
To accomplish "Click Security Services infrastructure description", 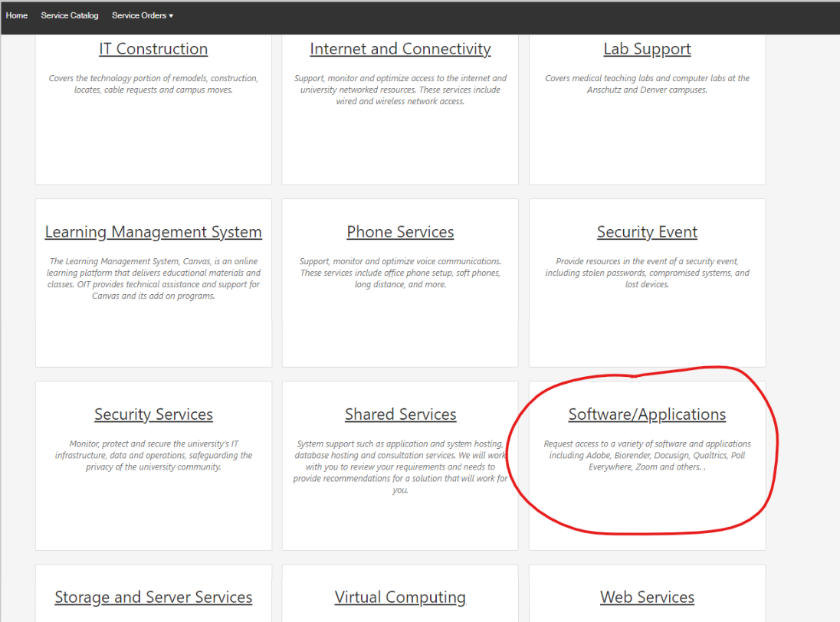I will click(x=153, y=456).
